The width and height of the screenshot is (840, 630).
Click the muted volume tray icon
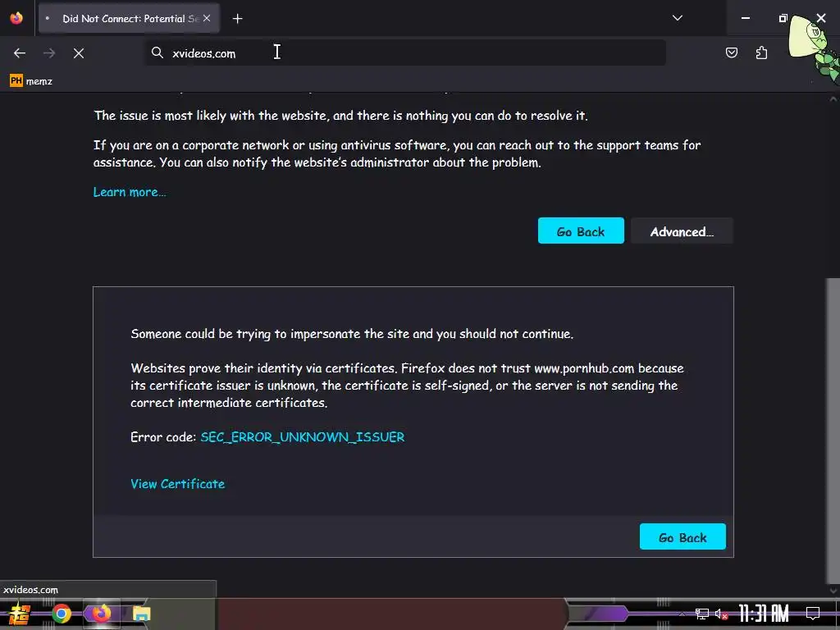pos(721,614)
